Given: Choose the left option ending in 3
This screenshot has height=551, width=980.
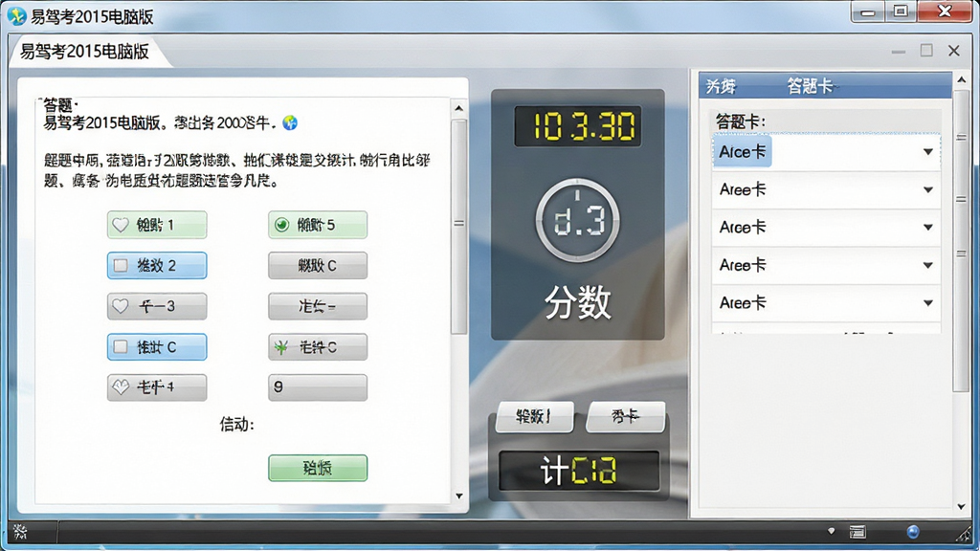Looking at the screenshot, I should click(157, 306).
